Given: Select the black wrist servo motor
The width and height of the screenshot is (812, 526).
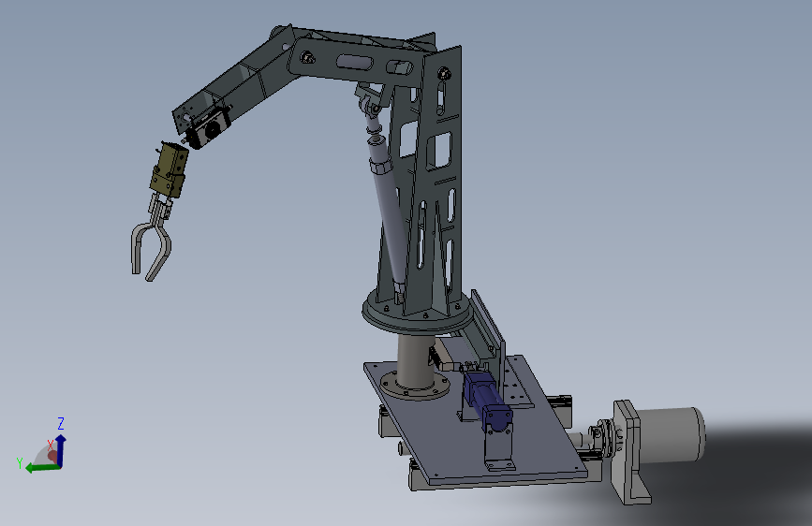Looking at the screenshot, I should point(208,127).
